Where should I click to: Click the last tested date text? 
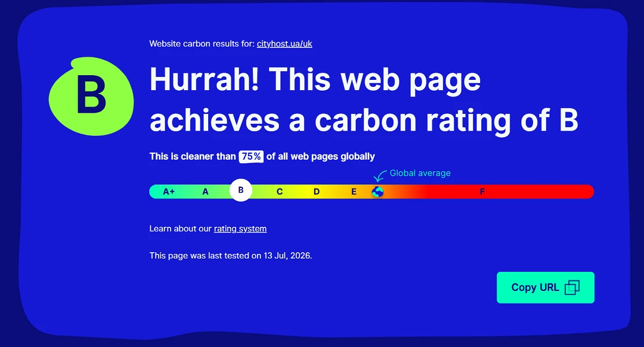(x=231, y=256)
